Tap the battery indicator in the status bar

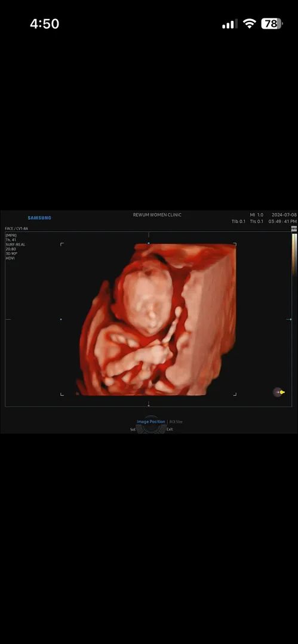(272, 23)
